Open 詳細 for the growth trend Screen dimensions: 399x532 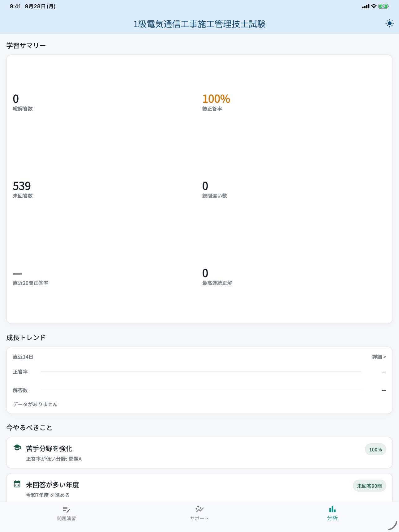click(x=379, y=357)
